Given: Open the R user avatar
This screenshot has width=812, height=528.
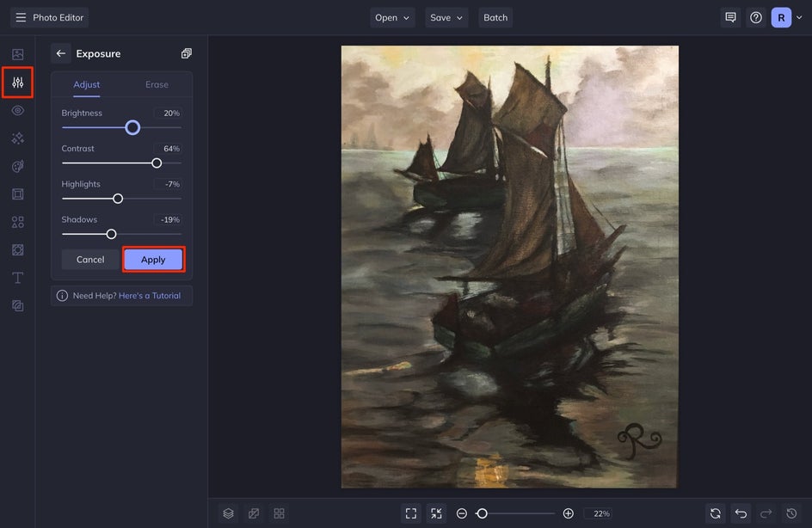Looking at the screenshot, I should click(781, 17).
